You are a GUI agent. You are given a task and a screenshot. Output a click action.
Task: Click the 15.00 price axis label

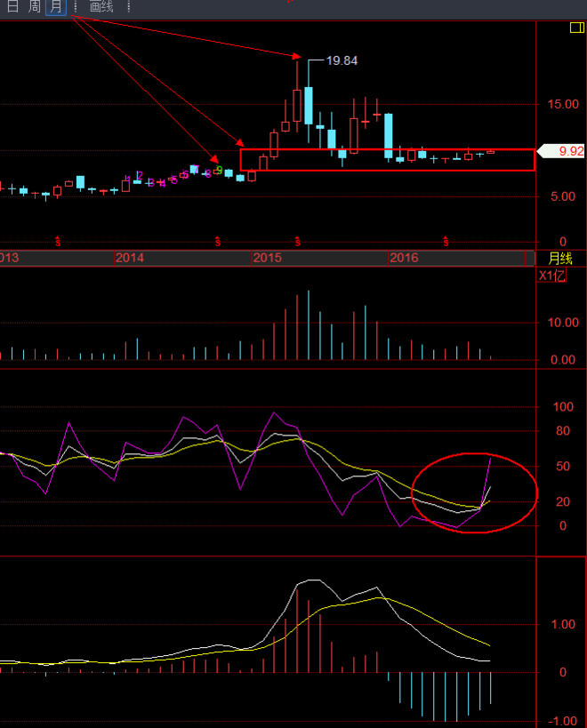[x=563, y=104]
